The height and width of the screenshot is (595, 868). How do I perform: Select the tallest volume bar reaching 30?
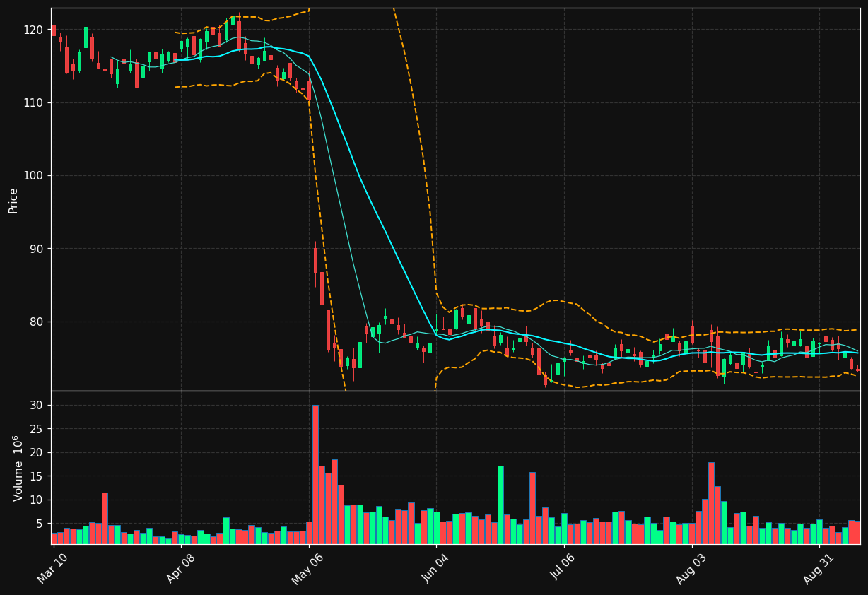click(x=315, y=474)
